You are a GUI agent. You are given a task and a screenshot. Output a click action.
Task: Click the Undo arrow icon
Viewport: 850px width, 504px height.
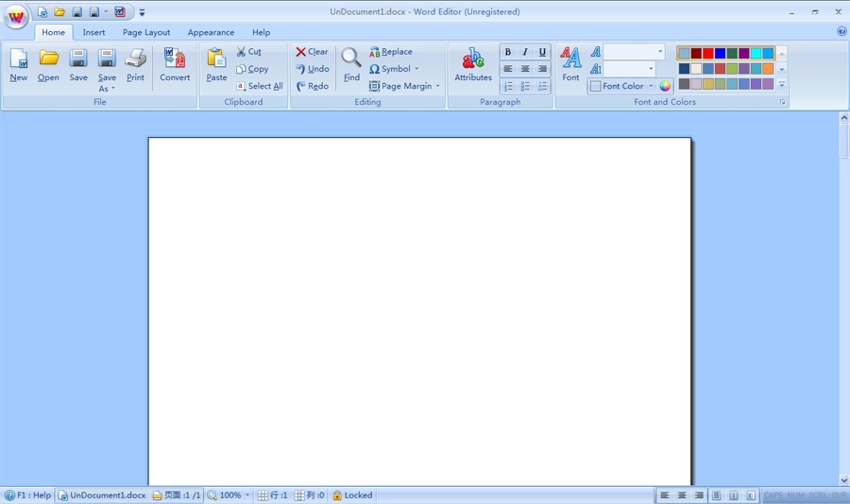tap(301, 69)
